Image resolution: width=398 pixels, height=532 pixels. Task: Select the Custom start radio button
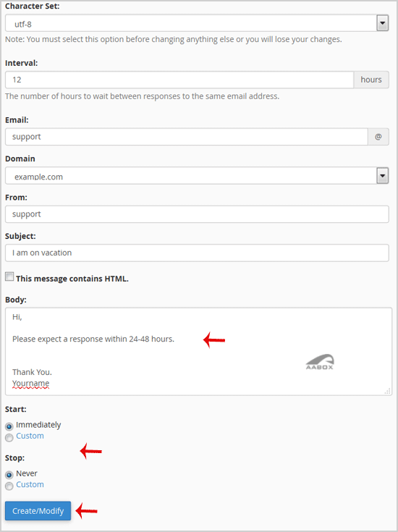coord(9,438)
